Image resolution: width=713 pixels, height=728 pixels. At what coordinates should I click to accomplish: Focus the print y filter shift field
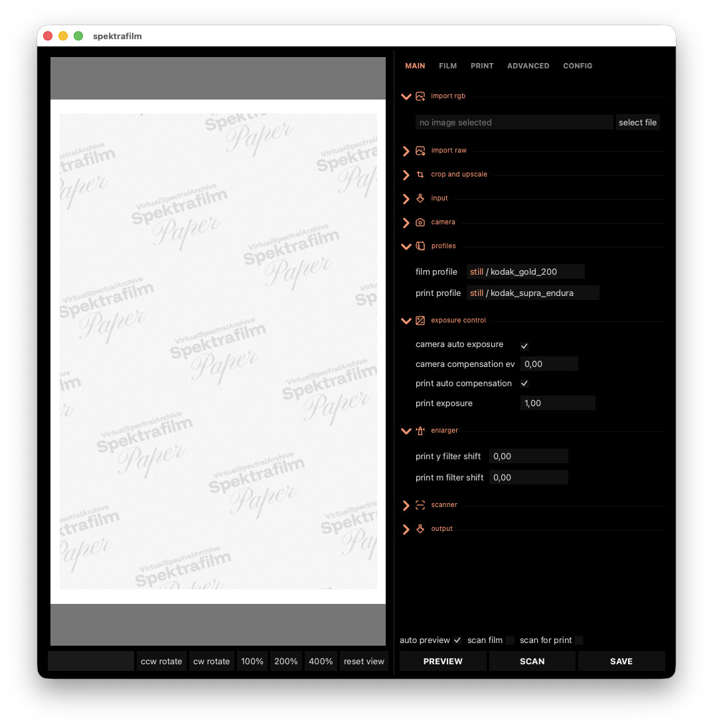click(x=528, y=457)
